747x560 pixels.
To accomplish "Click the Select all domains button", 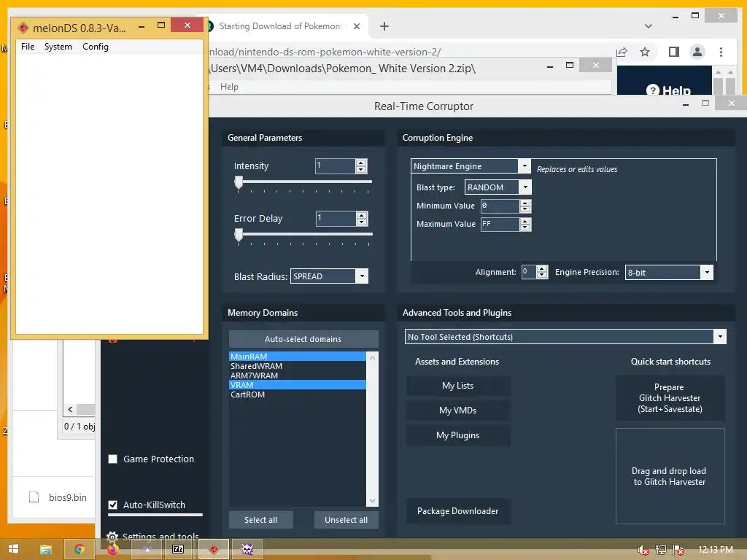I will pyautogui.click(x=260, y=520).
